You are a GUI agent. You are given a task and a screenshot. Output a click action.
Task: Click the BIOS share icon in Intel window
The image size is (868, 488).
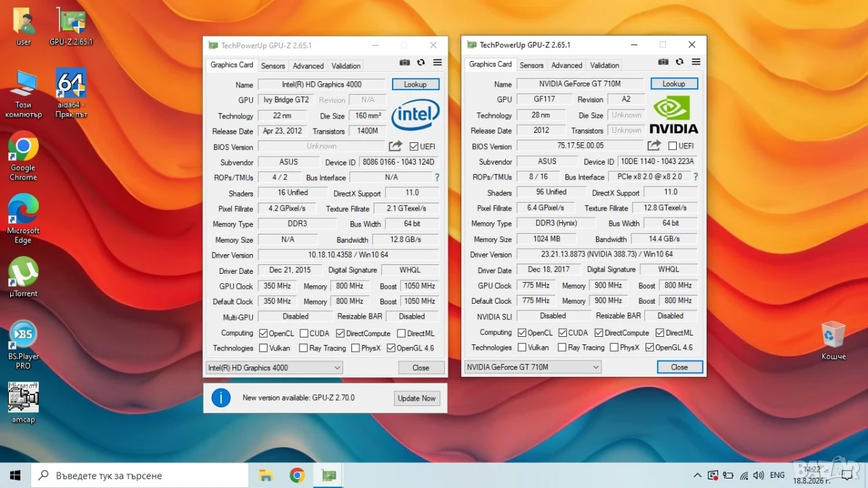395,146
